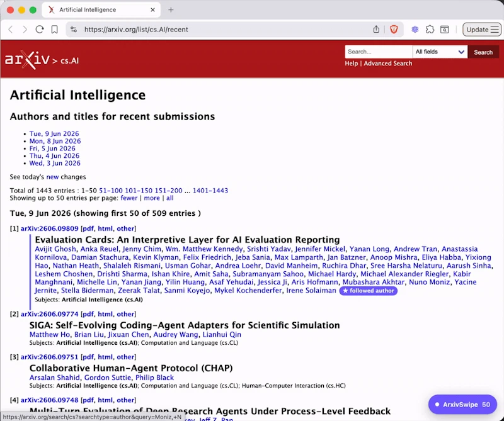Go to entries 101-150
This screenshot has height=421, width=504.
(139, 191)
